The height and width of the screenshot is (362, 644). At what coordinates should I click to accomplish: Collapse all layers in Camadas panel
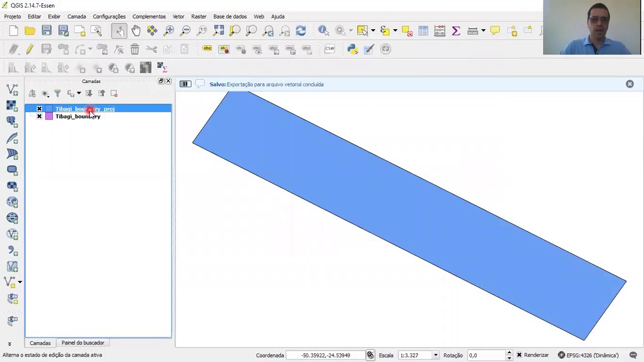102,93
